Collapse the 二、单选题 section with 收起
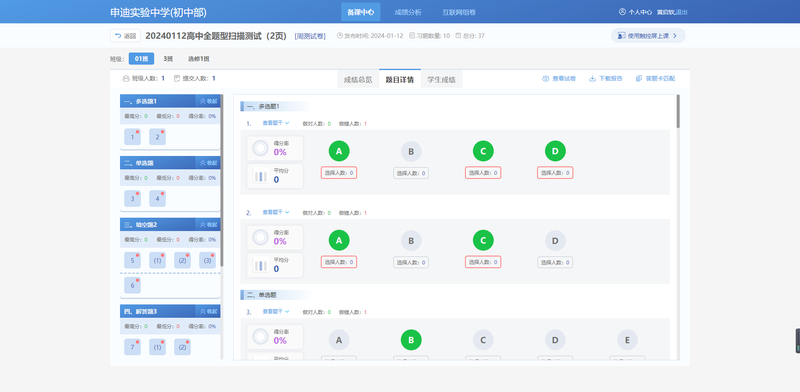 208,163
